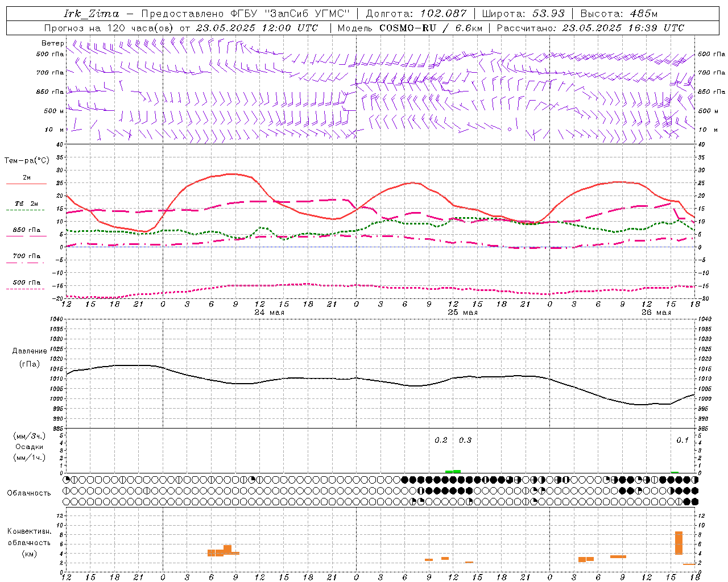Click the computed time 16:39 UTC
728x582 pixels.
point(656,28)
